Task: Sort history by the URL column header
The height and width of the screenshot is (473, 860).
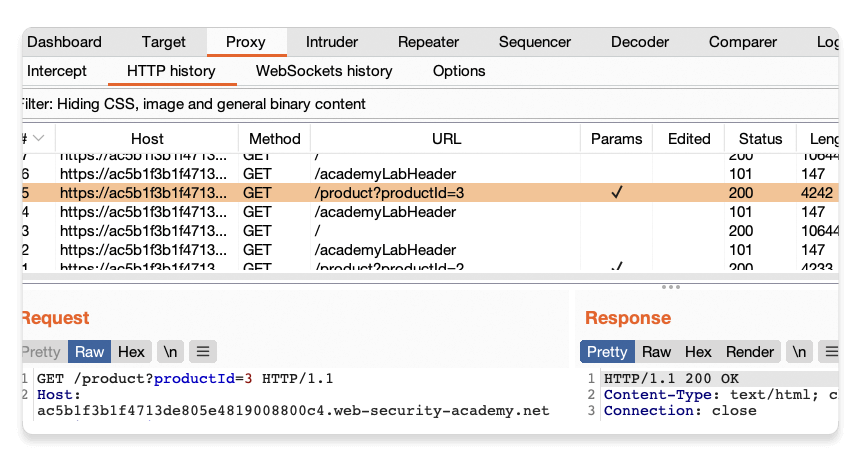Action: pyautogui.click(x=446, y=139)
